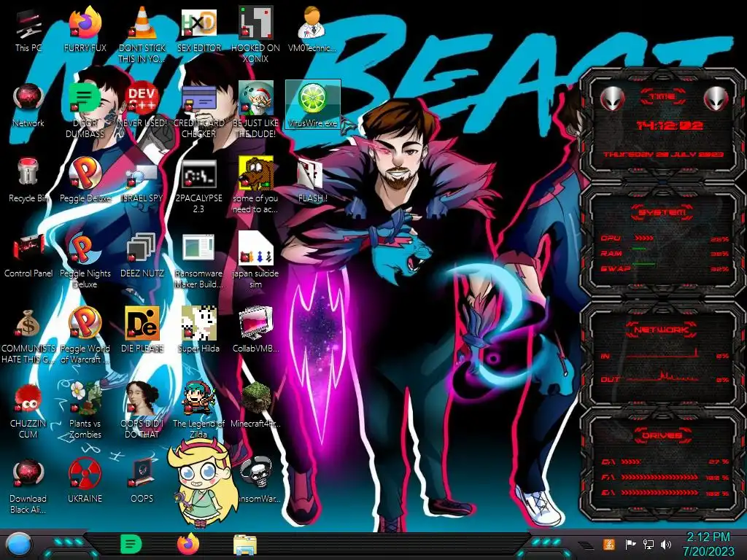Click the network tray icon
747x560 pixels.
(648, 544)
